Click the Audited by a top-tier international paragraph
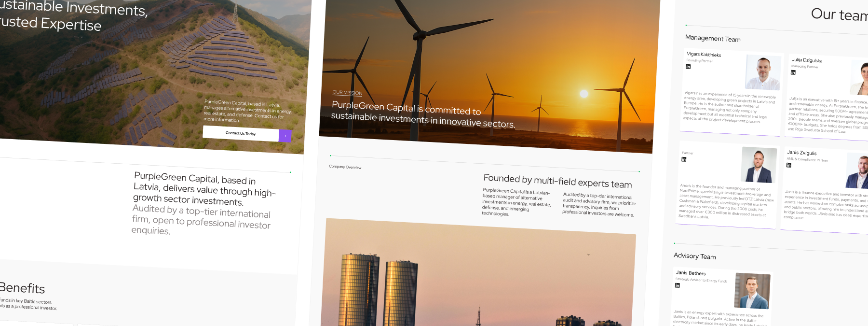 click(598, 205)
